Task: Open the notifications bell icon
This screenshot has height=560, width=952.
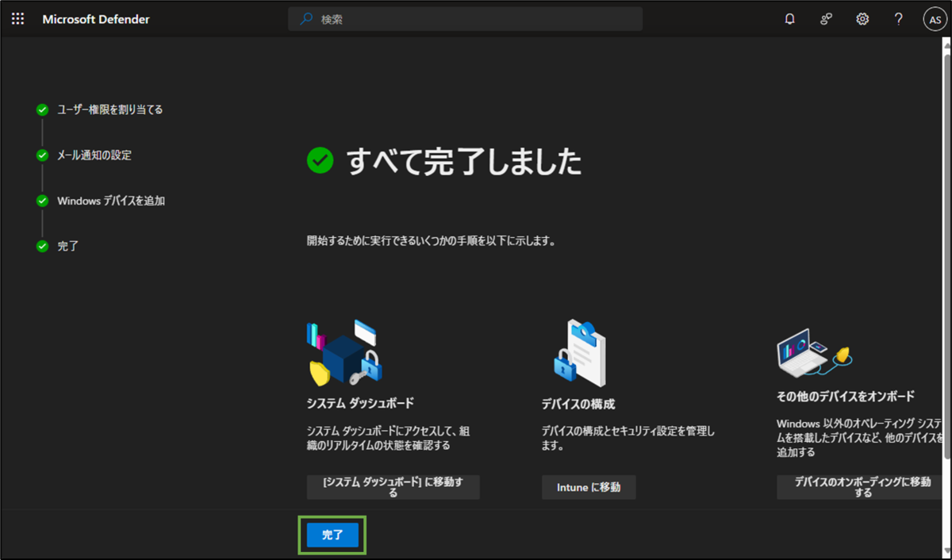Action: tap(789, 19)
